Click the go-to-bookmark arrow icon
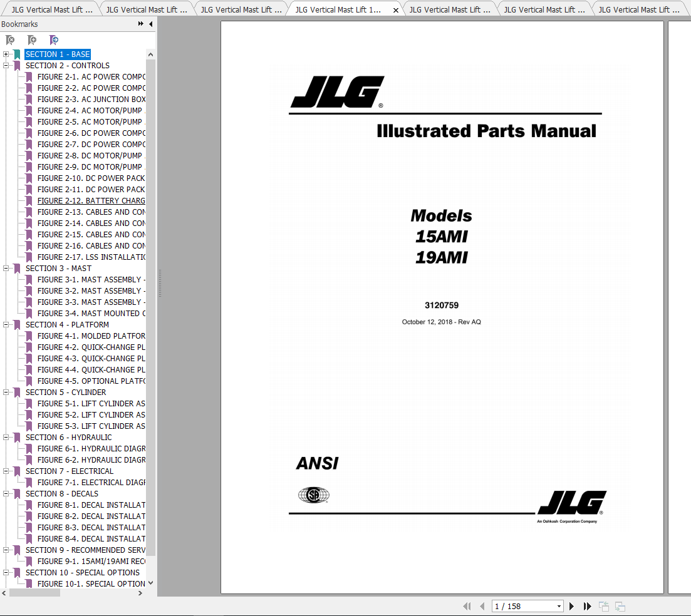Image resolution: width=691 pixels, height=616 pixels. click(x=54, y=41)
